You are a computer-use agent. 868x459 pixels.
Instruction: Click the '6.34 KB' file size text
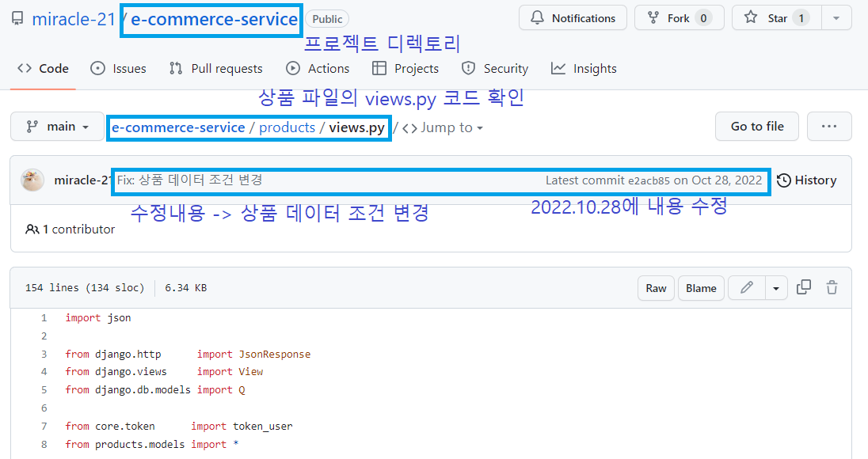[186, 287]
